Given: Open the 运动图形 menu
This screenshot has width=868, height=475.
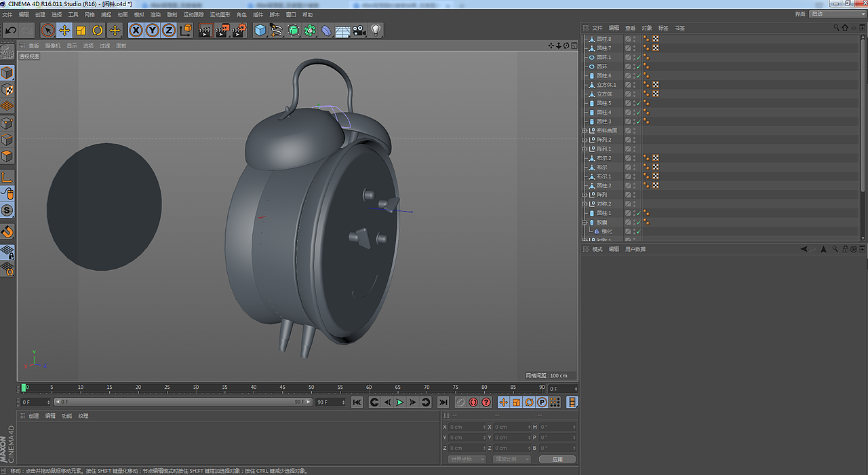Looking at the screenshot, I should coord(220,14).
